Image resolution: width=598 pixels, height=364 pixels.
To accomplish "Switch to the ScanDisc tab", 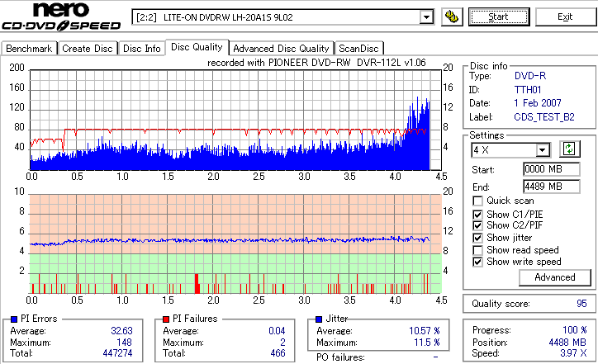I will coord(358,49).
